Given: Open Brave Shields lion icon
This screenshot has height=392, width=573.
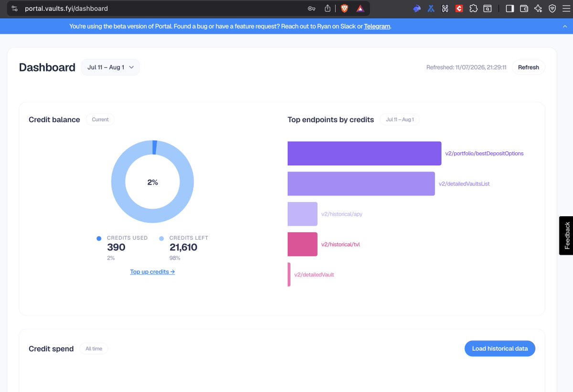Looking at the screenshot, I should point(344,9).
